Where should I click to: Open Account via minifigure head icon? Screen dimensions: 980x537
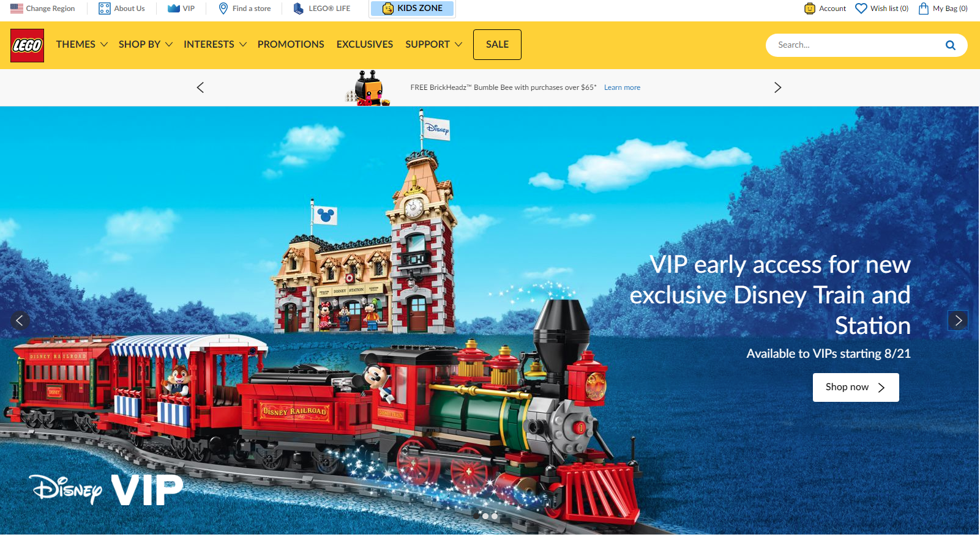coord(810,9)
